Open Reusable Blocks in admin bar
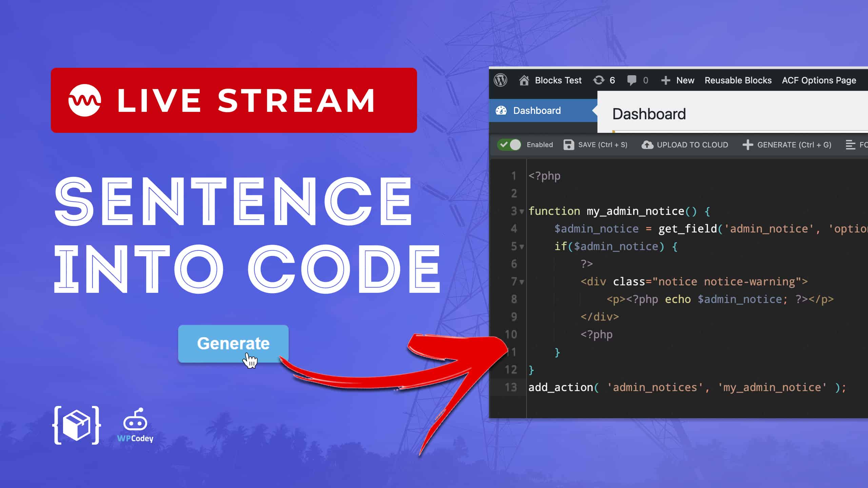 pyautogui.click(x=738, y=80)
